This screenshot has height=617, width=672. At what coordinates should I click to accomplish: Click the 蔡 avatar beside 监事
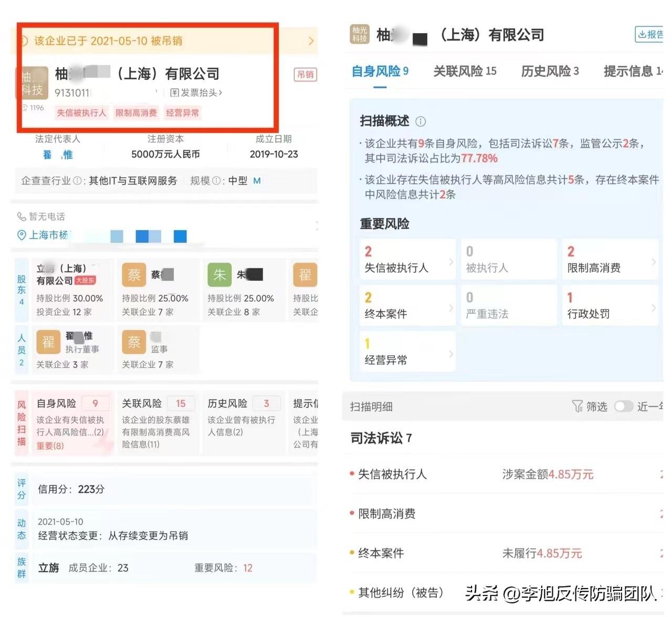click(134, 342)
